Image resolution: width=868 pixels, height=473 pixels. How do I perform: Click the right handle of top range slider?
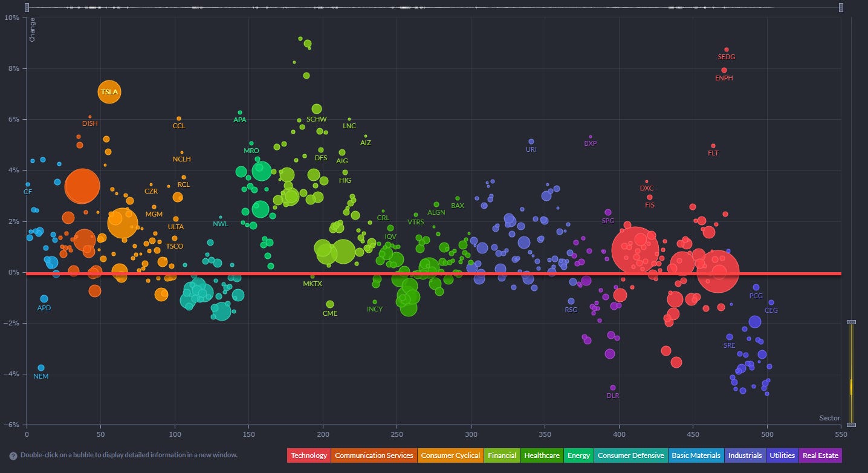(840, 7)
